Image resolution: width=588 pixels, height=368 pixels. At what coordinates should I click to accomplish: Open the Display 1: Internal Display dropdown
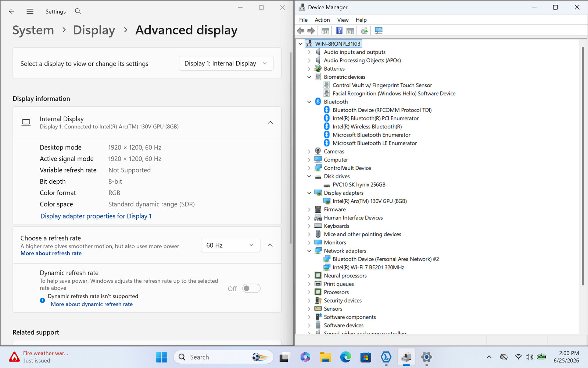[x=226, y=63]
